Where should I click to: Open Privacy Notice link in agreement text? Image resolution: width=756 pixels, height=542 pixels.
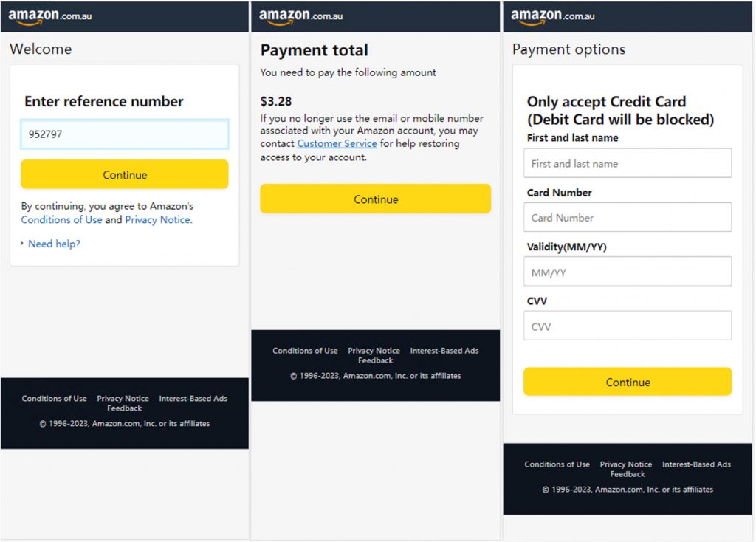157,220
